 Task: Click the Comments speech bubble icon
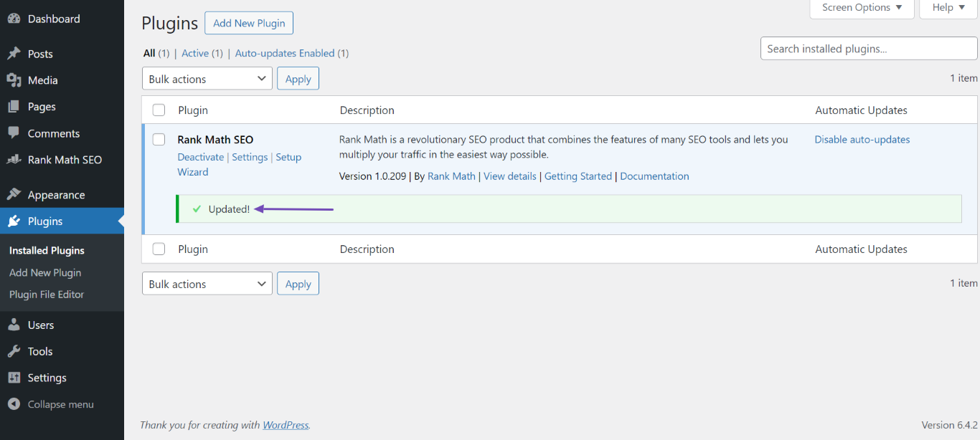(x=14, y=133)
